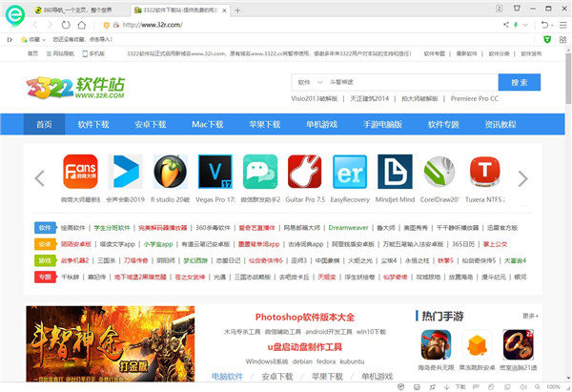Click the undo closed tab icon
The image size is (572, 392).
pyautogui.click(x=544, y=25)
